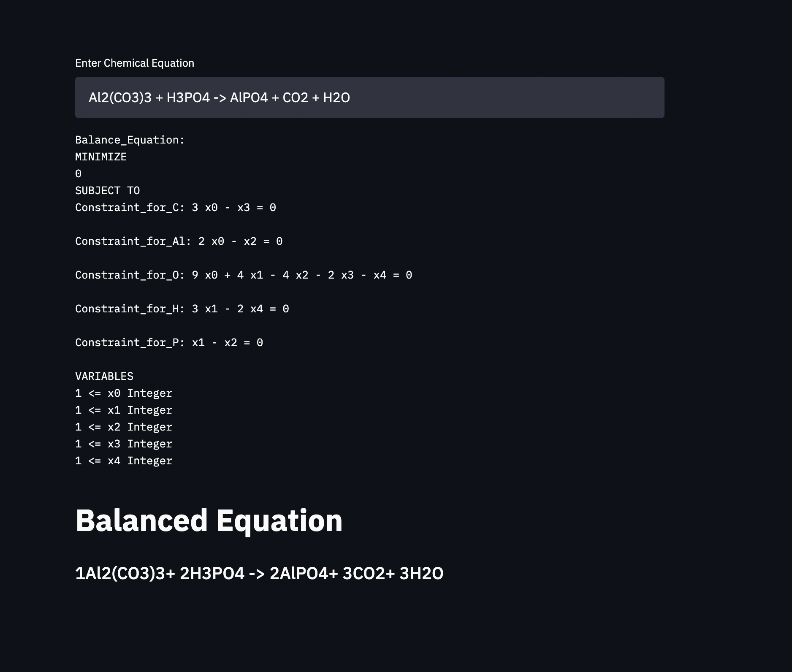Click the balanced equation result text

pos(259,573)
